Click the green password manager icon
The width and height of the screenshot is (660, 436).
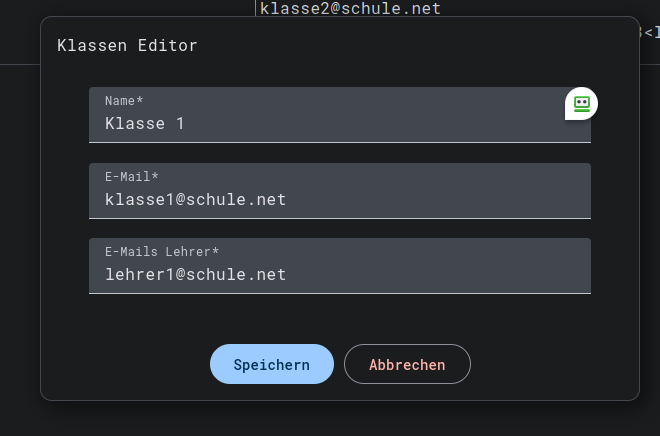pos(581,103)
